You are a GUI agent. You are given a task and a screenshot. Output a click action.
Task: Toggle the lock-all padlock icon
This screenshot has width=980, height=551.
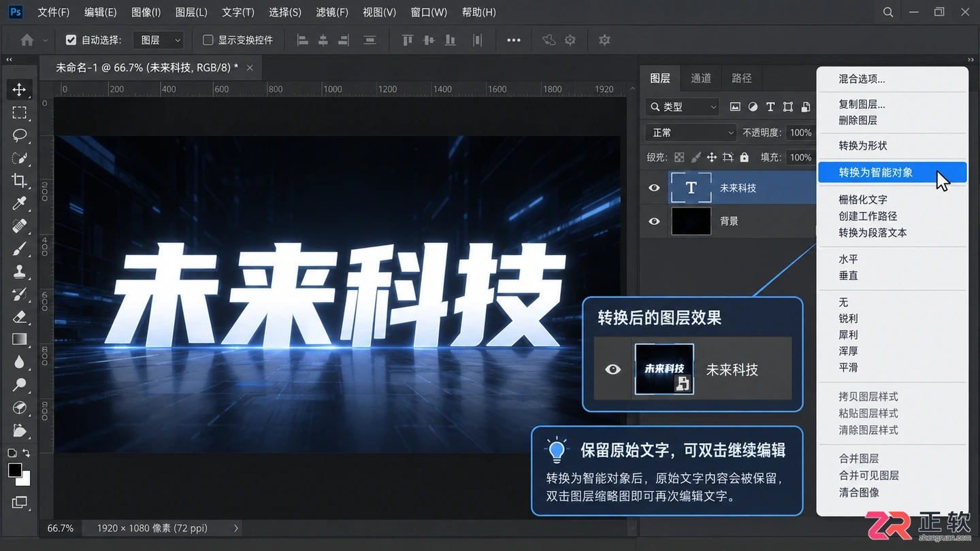point(745,157)
